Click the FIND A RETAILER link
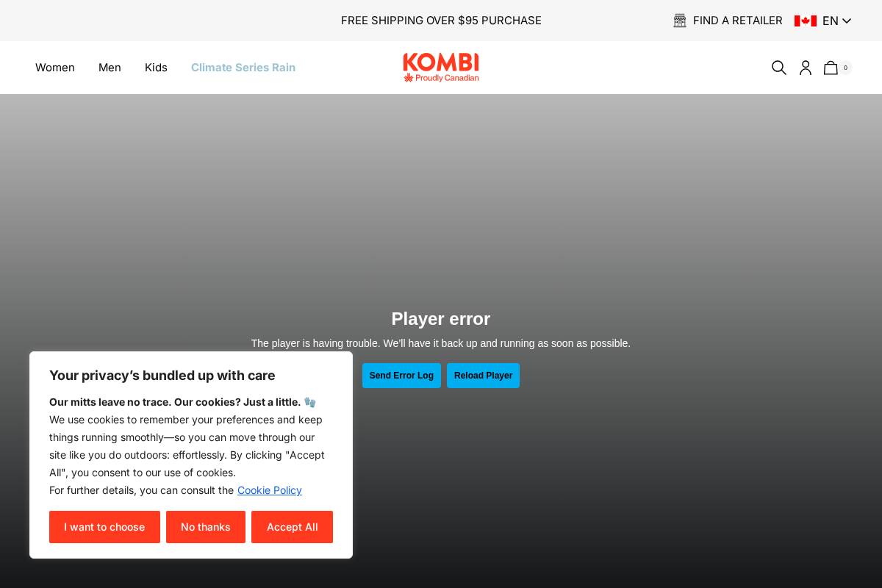The width and height of the screenshot is (882, 588). [737, 21]
